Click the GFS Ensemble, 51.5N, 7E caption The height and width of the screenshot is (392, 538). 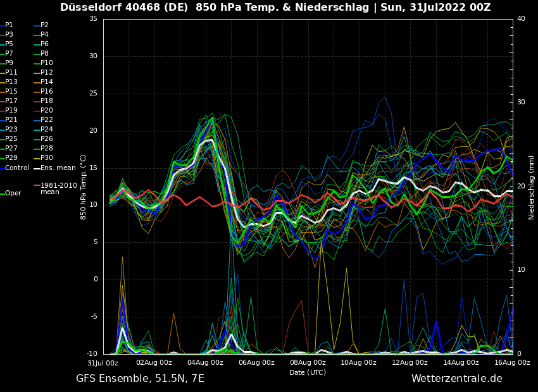click(140, 379)
